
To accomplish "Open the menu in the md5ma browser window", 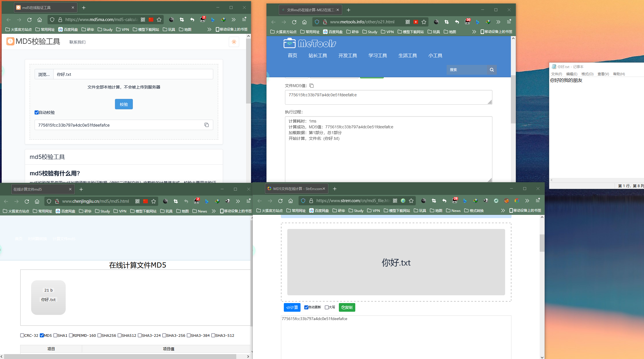I will tap(244, 19).
